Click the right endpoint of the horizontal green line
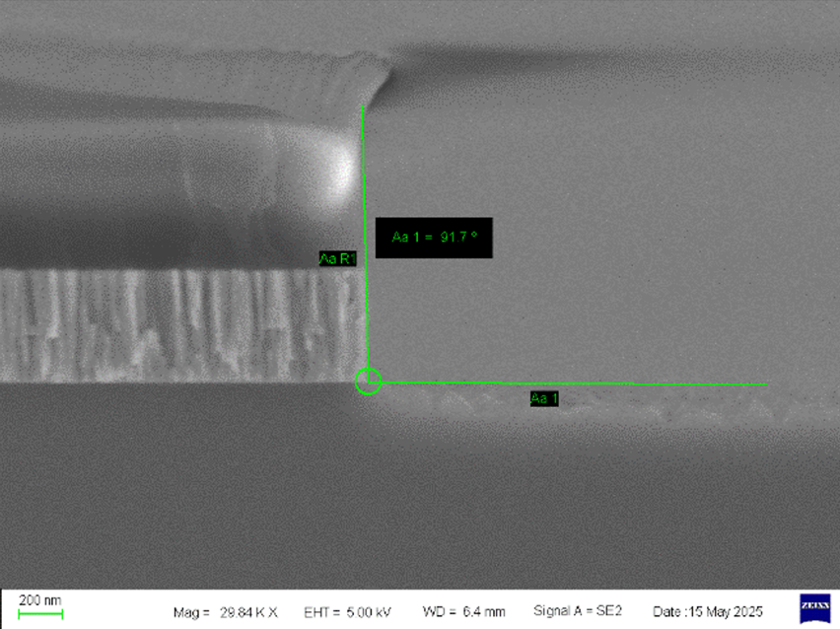840x629 pixels. click(x=766, y=384)
